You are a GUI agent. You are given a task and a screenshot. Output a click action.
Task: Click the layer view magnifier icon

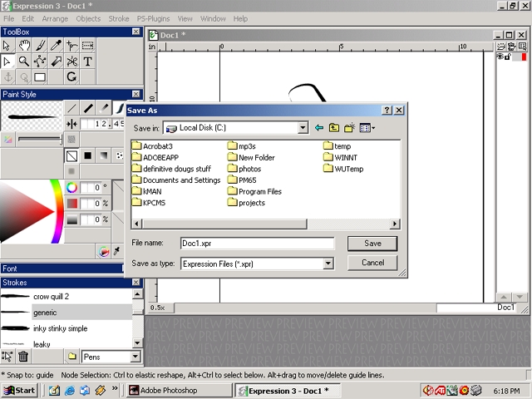[523, 47]
